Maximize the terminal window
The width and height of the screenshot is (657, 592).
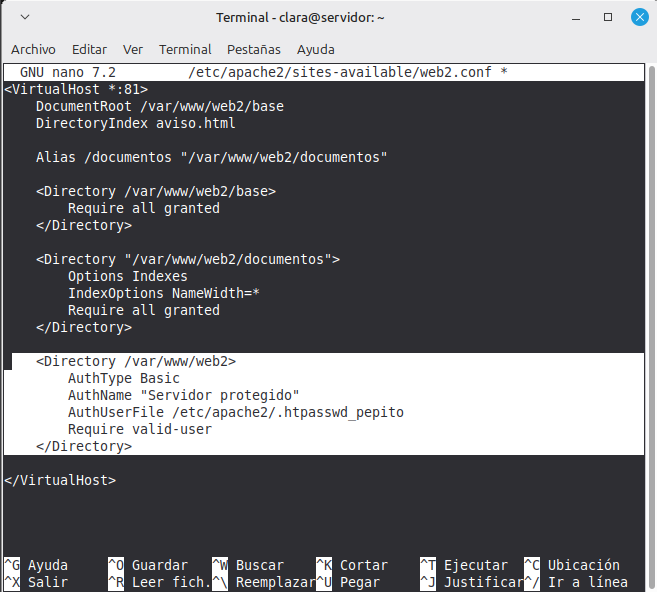(608, 18)
